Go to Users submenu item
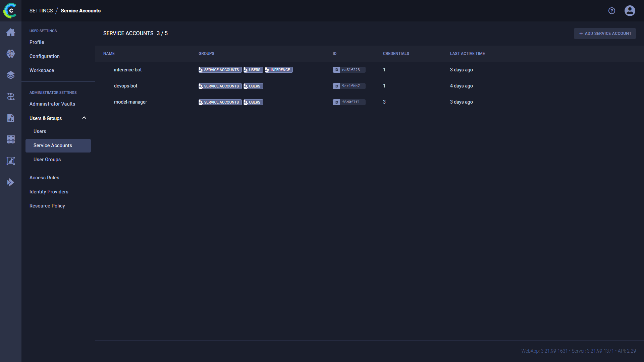The image size is (644, 362). pos(40,131)
